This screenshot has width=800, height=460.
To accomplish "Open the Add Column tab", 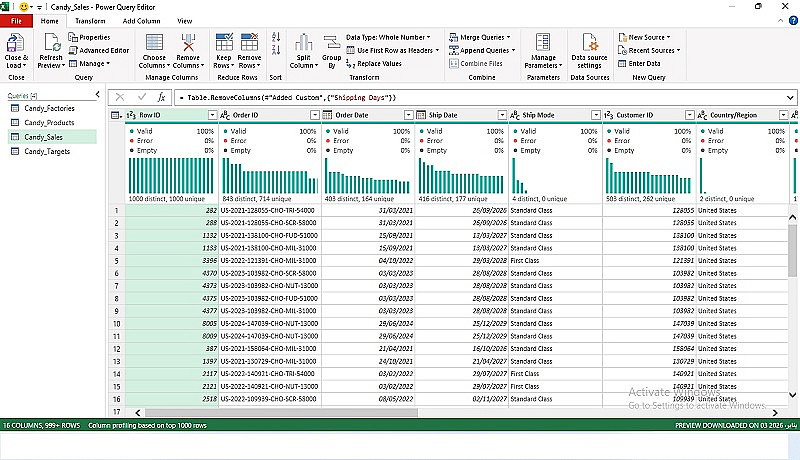I will pyautogui.click(x=140, y=20).
